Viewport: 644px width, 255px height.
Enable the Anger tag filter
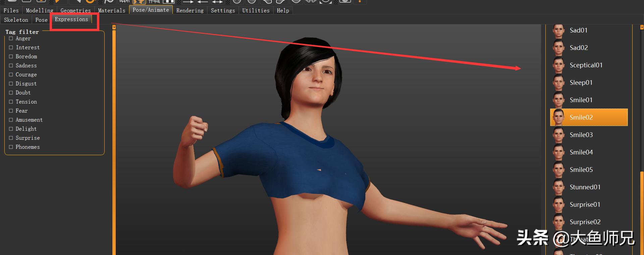(11, 39)
